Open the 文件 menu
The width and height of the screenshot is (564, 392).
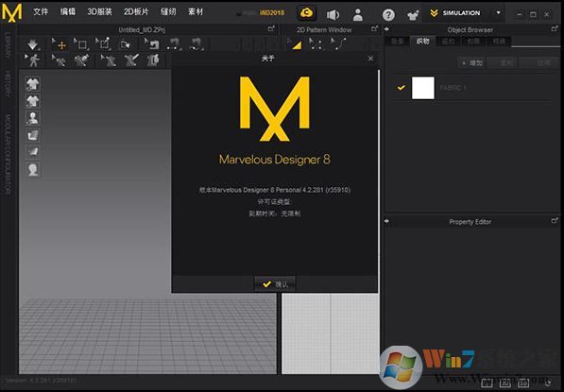pyautogui.click(x=41, y=12)
